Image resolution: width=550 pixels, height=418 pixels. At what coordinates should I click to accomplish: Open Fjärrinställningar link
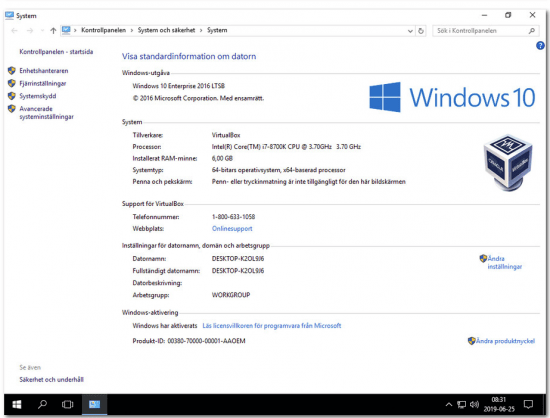(x=43, y=83)
